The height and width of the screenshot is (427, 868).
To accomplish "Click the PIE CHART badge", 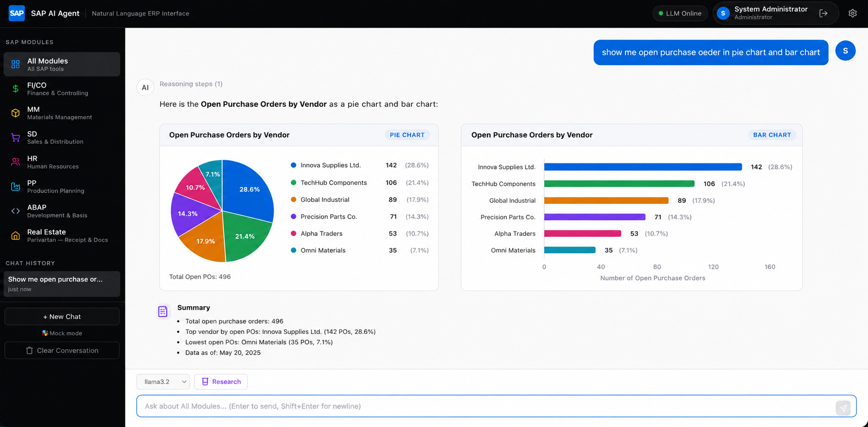I will (x=407, y=135).
